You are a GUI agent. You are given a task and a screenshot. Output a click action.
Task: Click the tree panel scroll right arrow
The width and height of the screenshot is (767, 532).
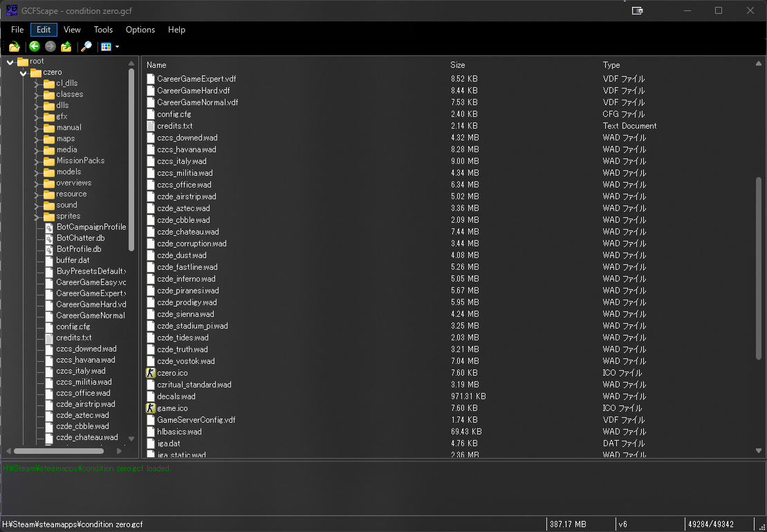[x=119, y=451]
